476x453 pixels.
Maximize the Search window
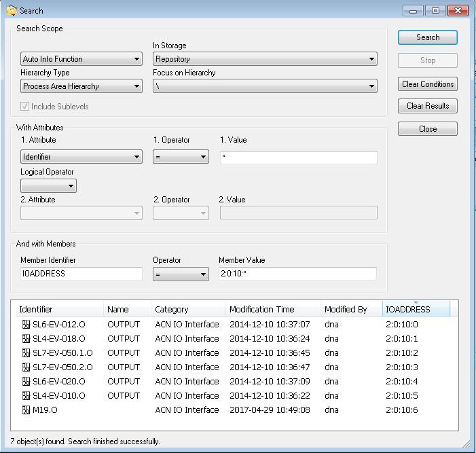tap(435, 11)
